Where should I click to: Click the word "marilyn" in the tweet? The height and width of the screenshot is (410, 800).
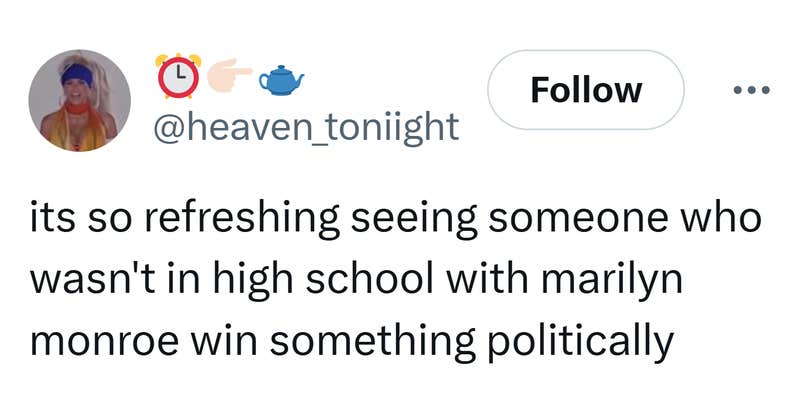tap(612, 281)
